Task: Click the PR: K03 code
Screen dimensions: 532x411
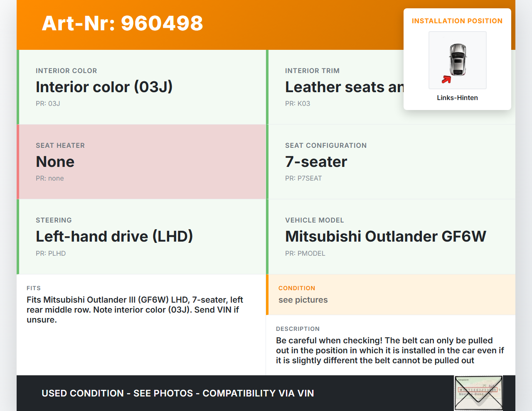Action: pyautogui.click(x=298, y=103)
